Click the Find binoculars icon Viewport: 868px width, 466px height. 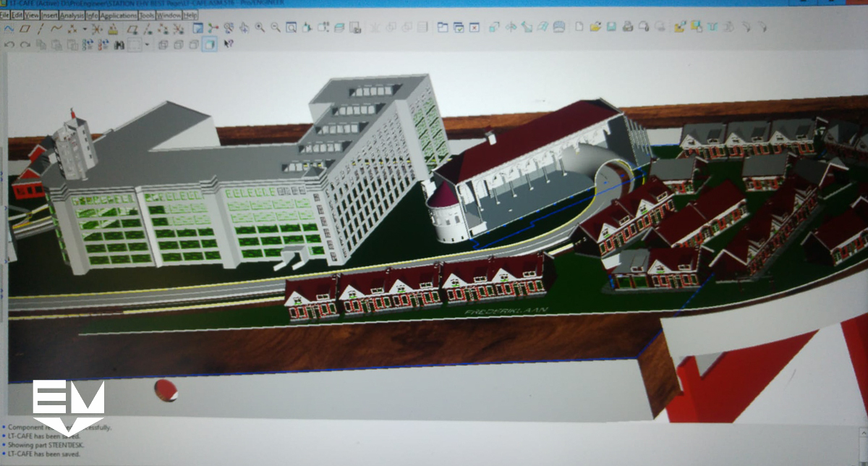pos(119,45)
